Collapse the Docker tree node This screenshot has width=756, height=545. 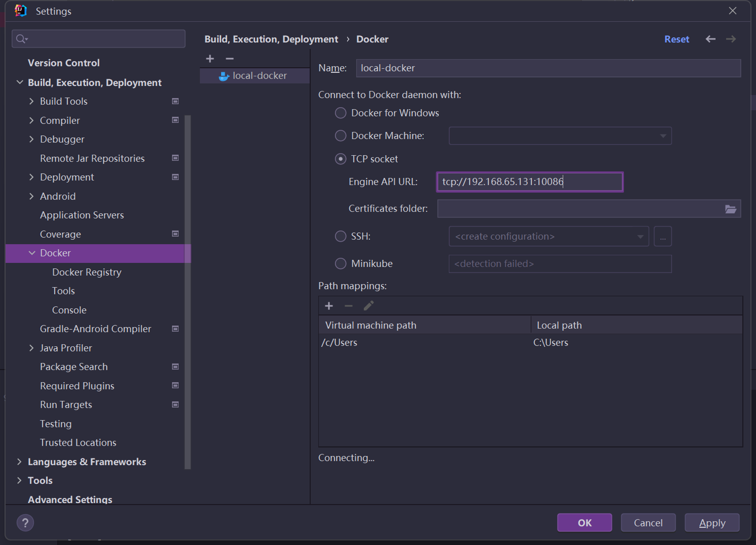[32, 253]
